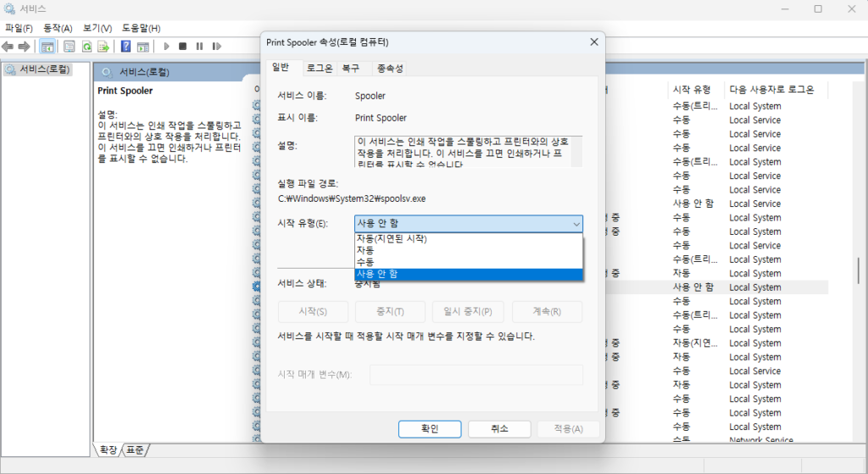This screenshot has width=868, height=474.
Task: Click the Restart Service icon in toolbar
Action: [x=216, y=47]
